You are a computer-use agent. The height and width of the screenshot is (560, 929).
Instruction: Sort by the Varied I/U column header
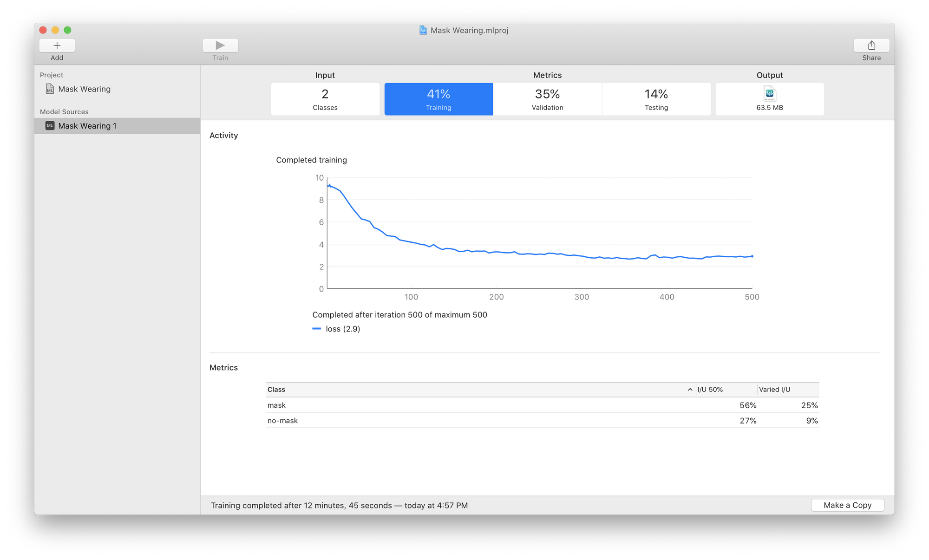point(774,390)
